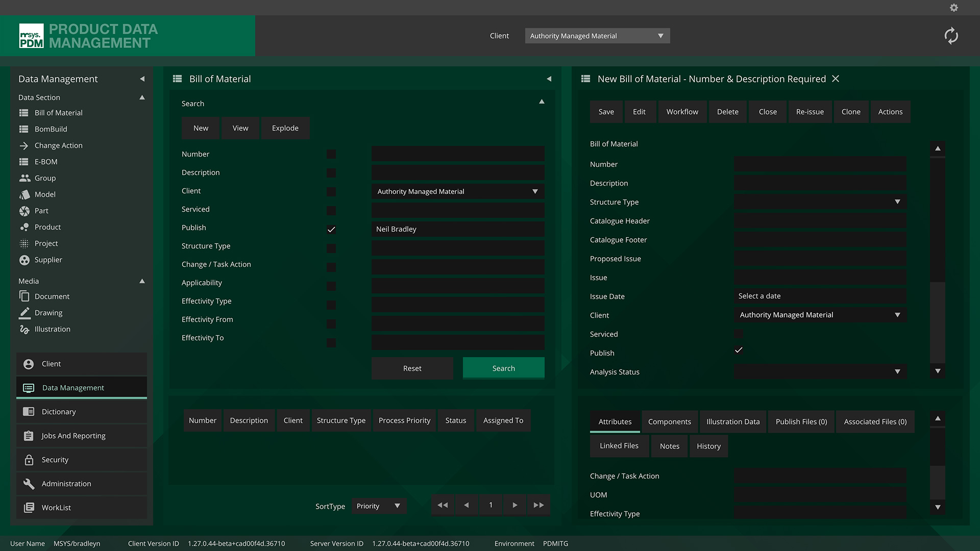This screenshot has width=980, height=551.
Task: Tick the Serviced checkbox in the new BOM form
Action: click(x=739, y=334)
